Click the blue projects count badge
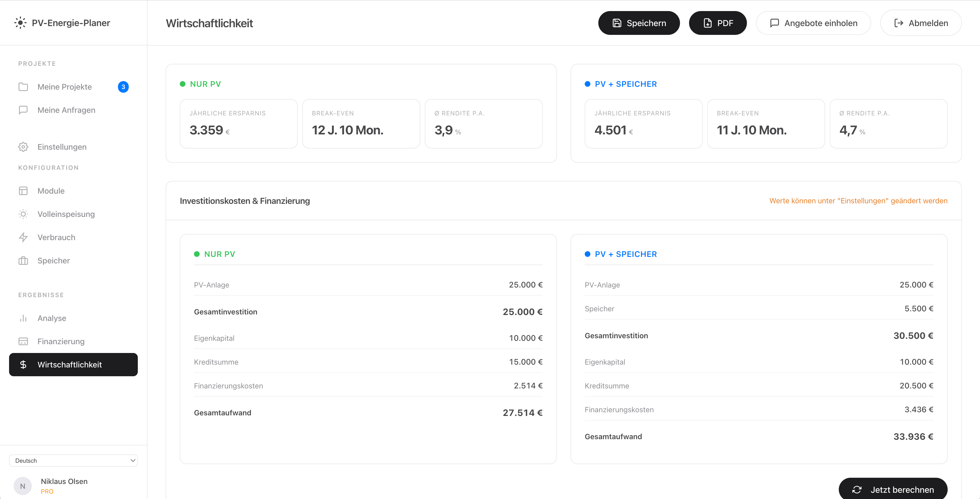 point(123,87)
